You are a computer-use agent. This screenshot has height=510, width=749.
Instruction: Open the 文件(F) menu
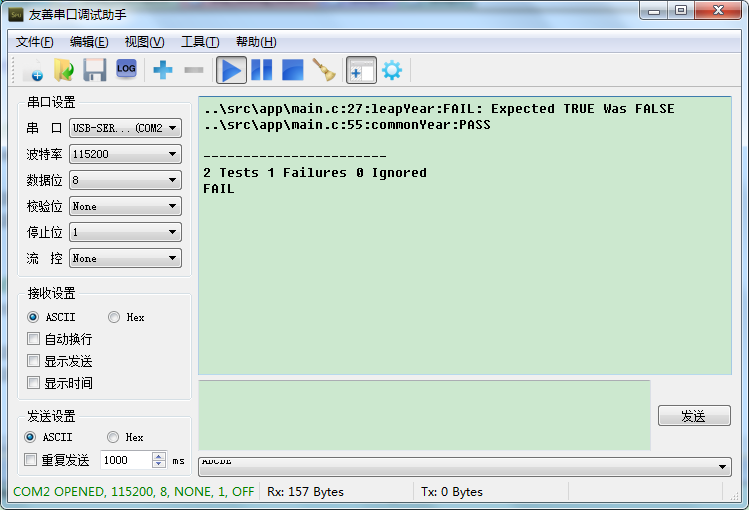35,41
